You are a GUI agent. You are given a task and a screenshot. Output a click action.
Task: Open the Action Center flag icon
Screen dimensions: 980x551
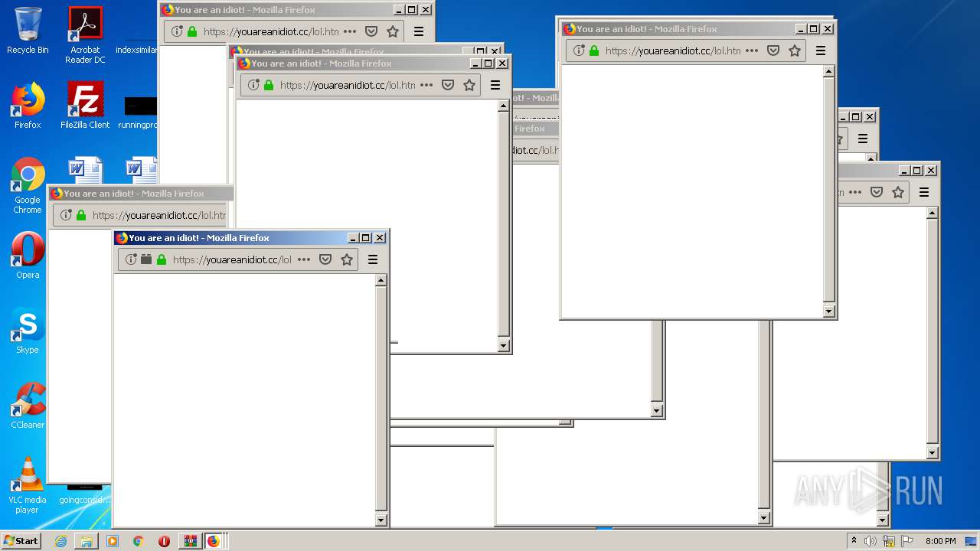click(x=906, y=541)
